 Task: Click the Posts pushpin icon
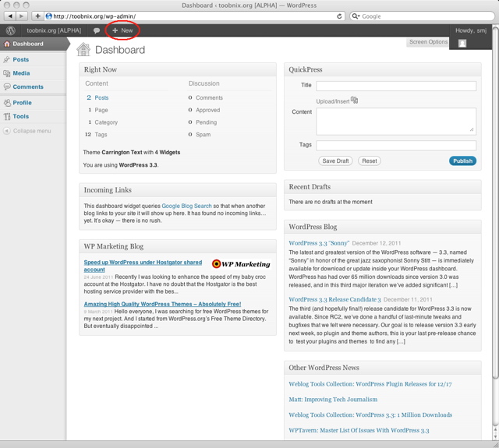[7, 59]
